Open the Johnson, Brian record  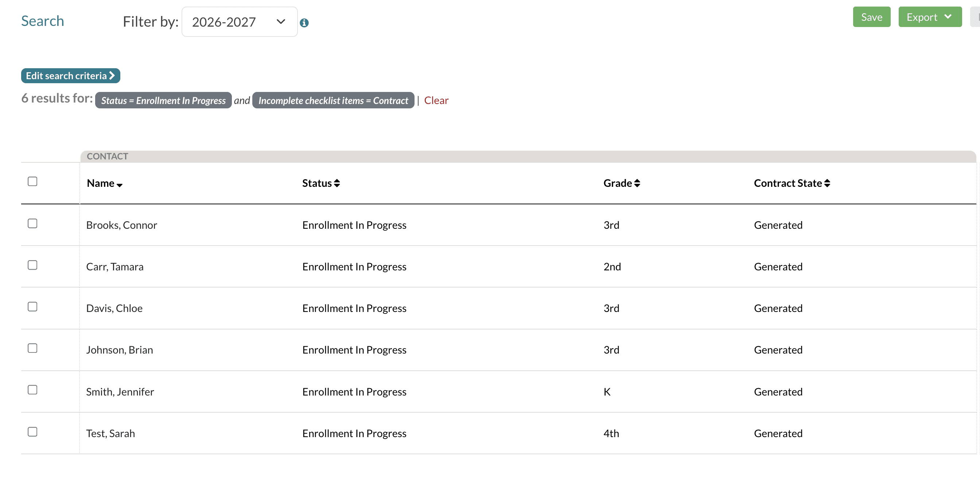coord(120,350)
